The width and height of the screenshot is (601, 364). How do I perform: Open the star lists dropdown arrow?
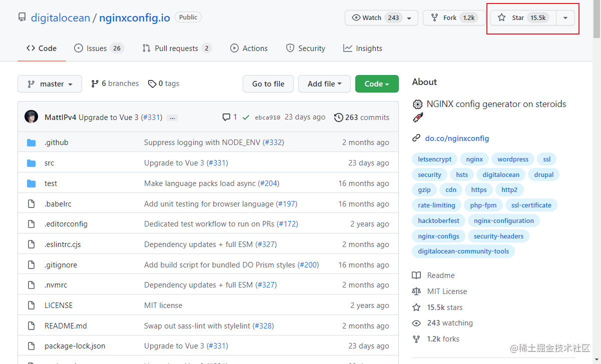tap(565, 18)
